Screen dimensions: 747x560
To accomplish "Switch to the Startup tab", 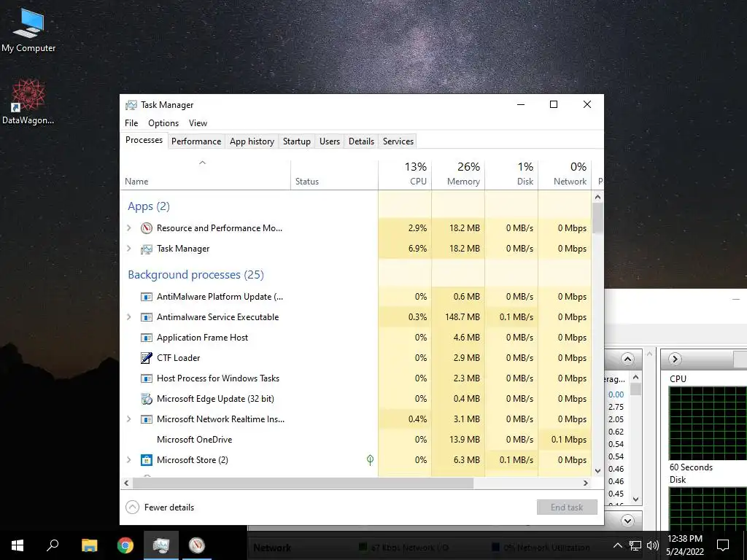I will click(297, 141).
